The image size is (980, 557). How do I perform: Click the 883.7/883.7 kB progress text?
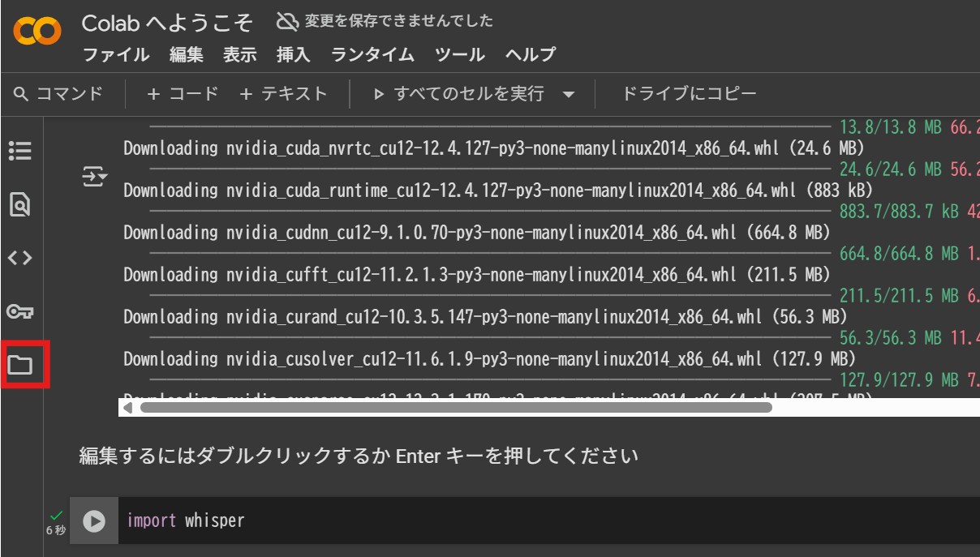click(x=899, y=212)
